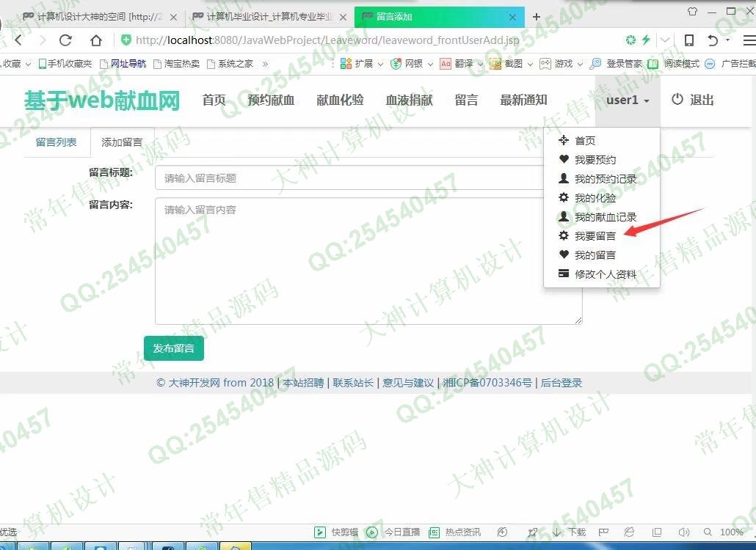This screenshot has height=550, width=756.
Task: Open the 手机收藏夹 bookmark
Action: (65, 64)
